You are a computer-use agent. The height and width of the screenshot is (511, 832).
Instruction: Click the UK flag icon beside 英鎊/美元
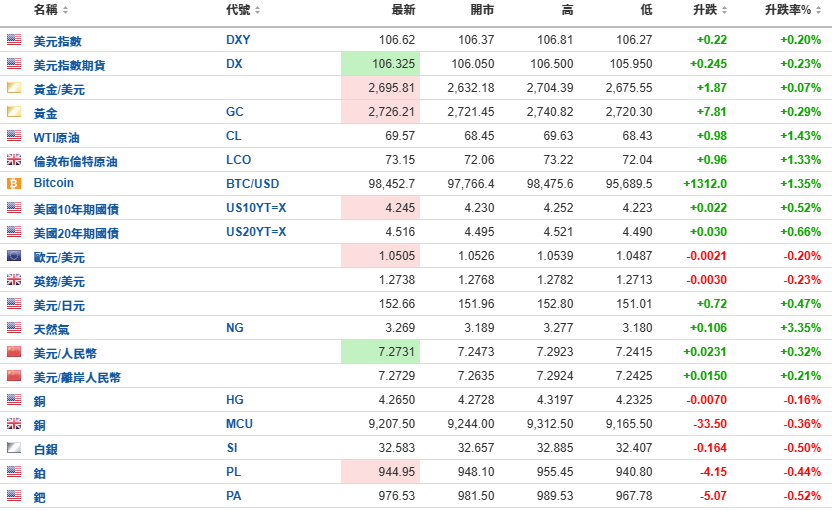pos(14,280)
